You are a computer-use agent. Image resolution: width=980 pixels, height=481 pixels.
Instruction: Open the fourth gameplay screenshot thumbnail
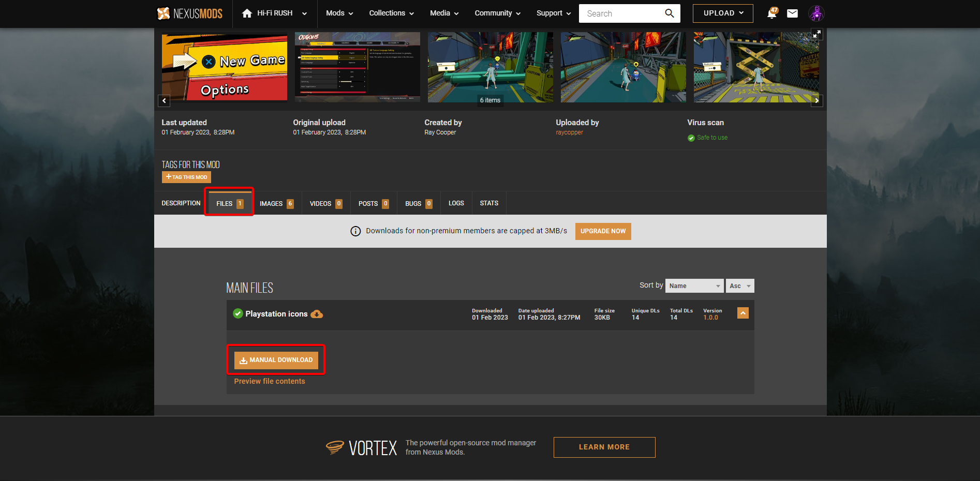(x=623, y=67)
